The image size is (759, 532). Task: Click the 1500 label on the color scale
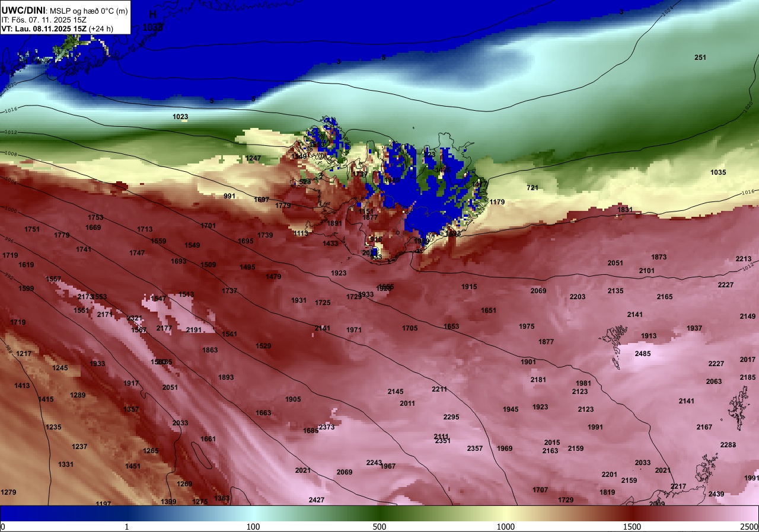coord(632,527)
